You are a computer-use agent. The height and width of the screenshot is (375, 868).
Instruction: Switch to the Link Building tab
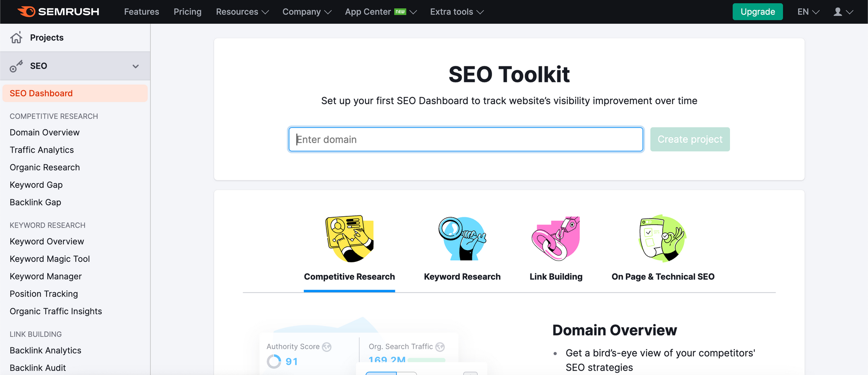click(x=556, y=277)
